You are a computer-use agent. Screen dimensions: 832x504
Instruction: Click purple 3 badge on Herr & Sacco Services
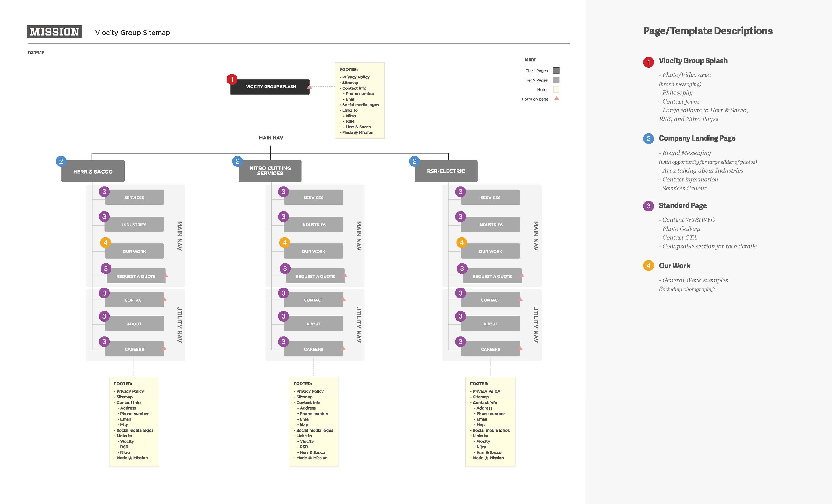pyautogui.click(x=104, y=192)
